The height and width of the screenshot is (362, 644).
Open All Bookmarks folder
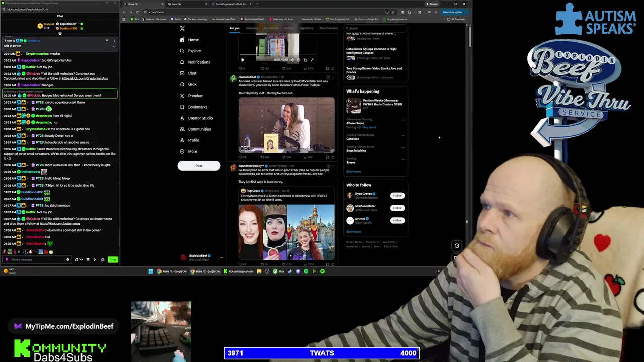(456, 19)
